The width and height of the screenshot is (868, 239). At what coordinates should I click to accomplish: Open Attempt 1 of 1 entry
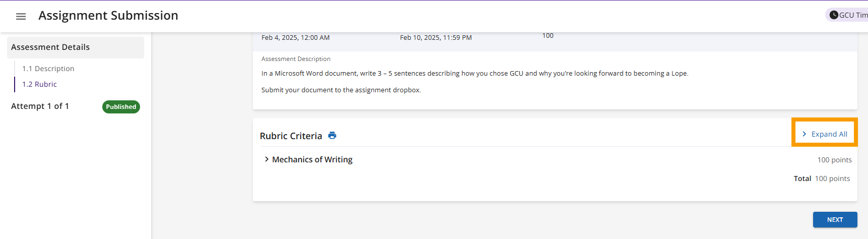(40, 106)
